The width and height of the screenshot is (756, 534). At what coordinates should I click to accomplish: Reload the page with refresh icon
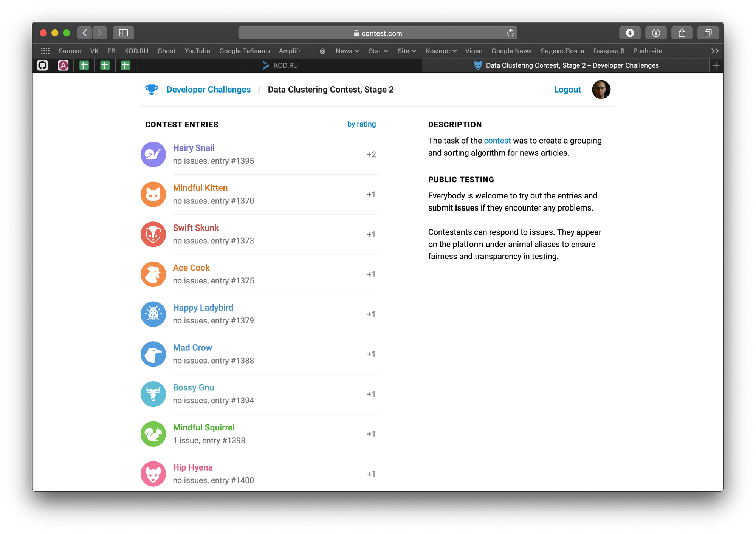coord(510,33)
